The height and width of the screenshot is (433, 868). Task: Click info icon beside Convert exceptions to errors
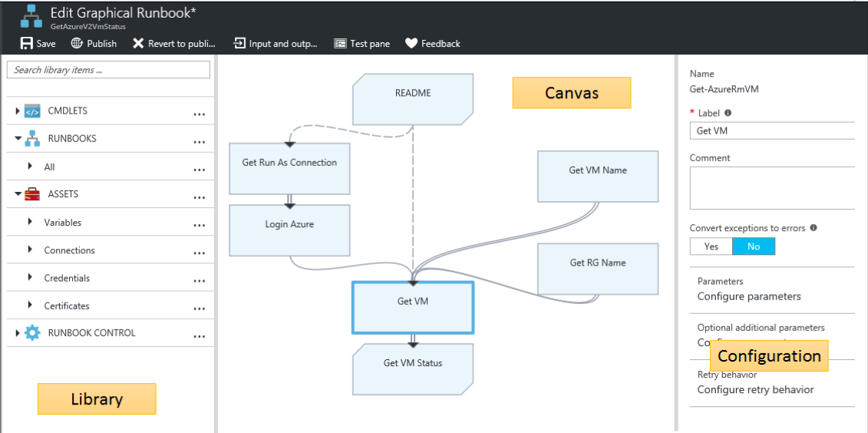click(x=814, y=227)
